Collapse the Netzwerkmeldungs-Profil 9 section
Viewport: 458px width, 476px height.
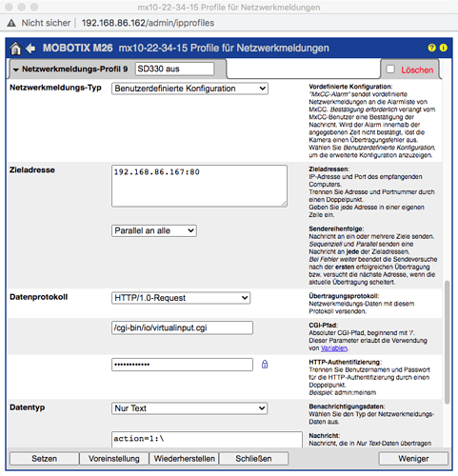16,69
